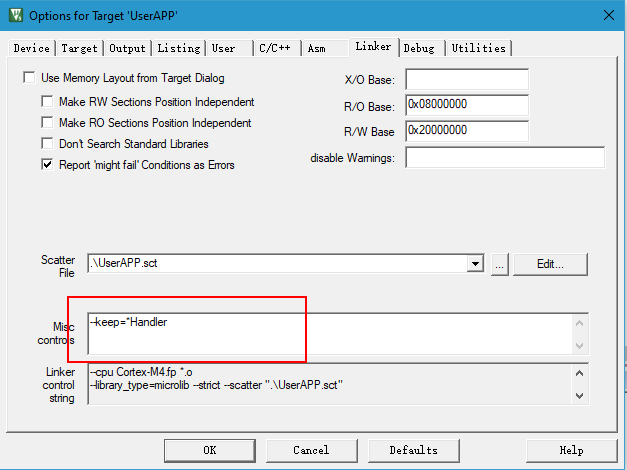
Task: Restore settings with Defaults button
Action: tap(414, 450)
